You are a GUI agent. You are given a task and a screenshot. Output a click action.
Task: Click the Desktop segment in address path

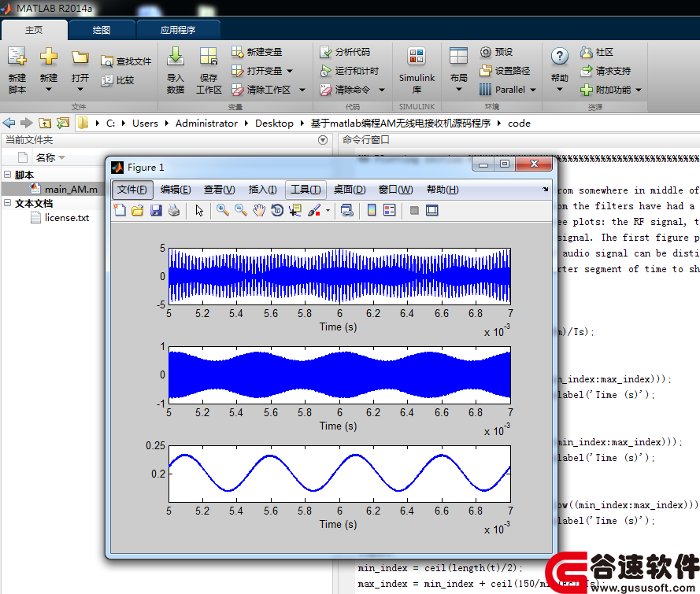274,123
